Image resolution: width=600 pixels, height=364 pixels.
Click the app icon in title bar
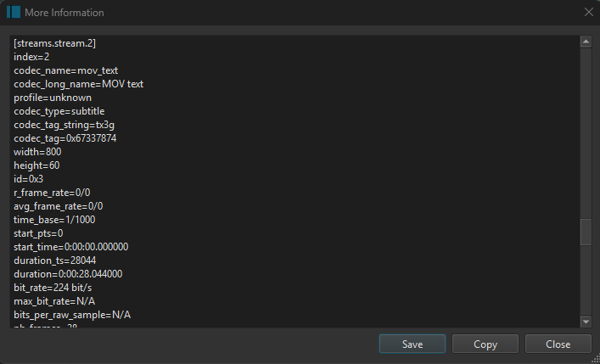pos(14,13)
